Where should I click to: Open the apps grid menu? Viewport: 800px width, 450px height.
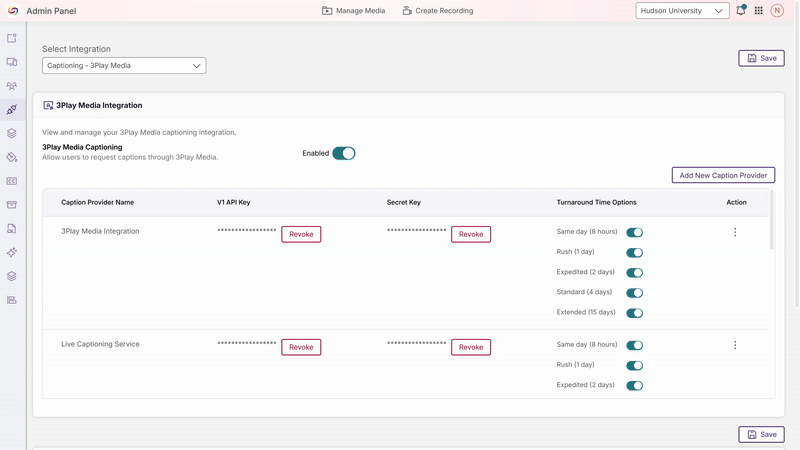759,11
